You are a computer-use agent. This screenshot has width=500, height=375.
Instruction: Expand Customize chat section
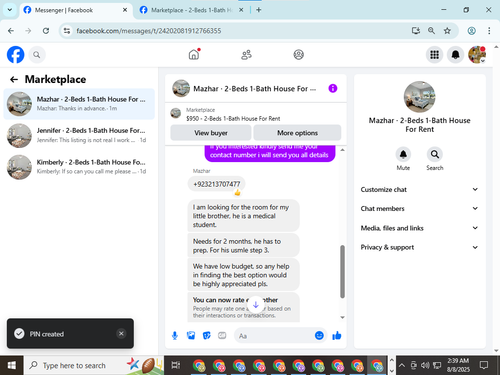tap(419, 189)
